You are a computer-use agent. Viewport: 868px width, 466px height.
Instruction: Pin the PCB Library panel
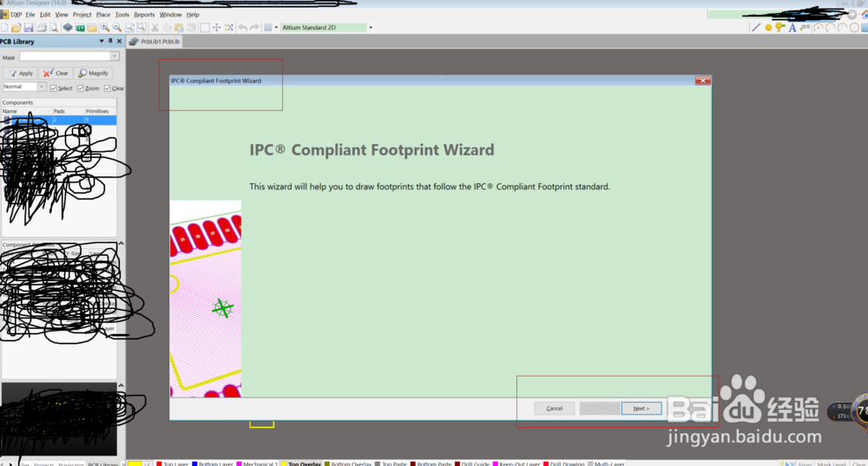click(x=110, y=42)
